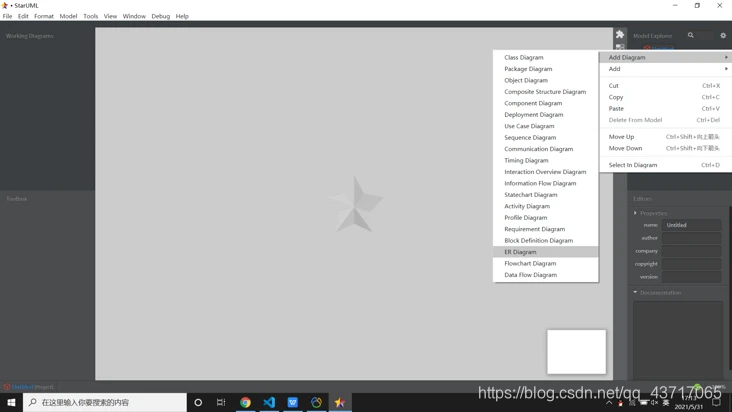Click the company input field

[691, 251]
